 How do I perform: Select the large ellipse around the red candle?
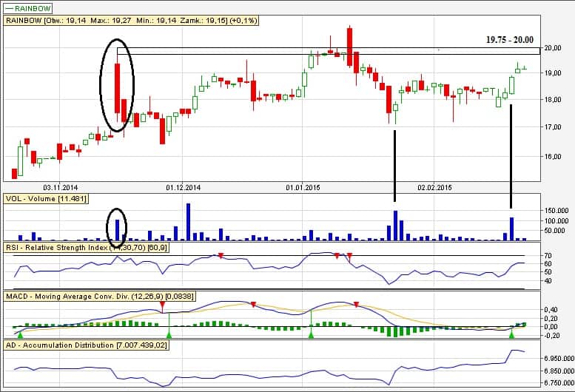click(x=117, y=85)
